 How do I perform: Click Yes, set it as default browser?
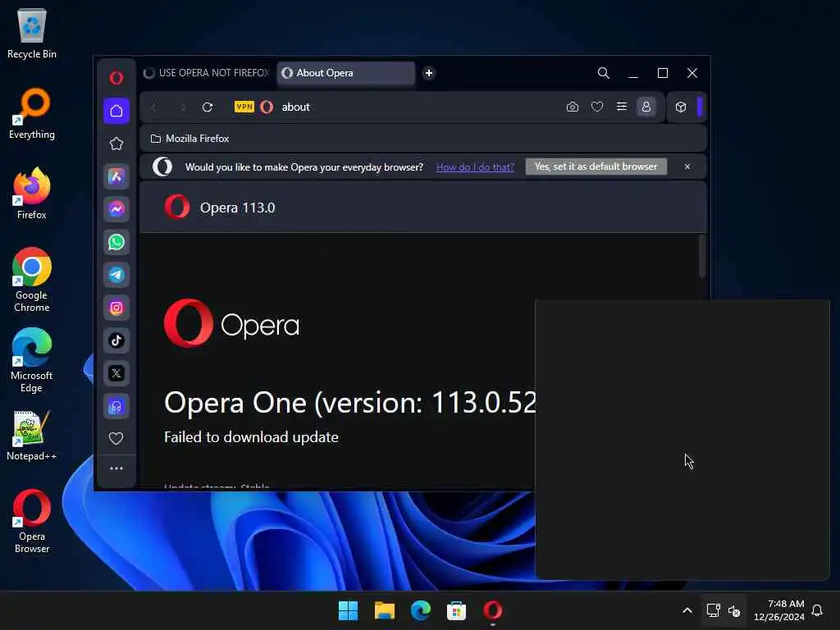point(596,167)
